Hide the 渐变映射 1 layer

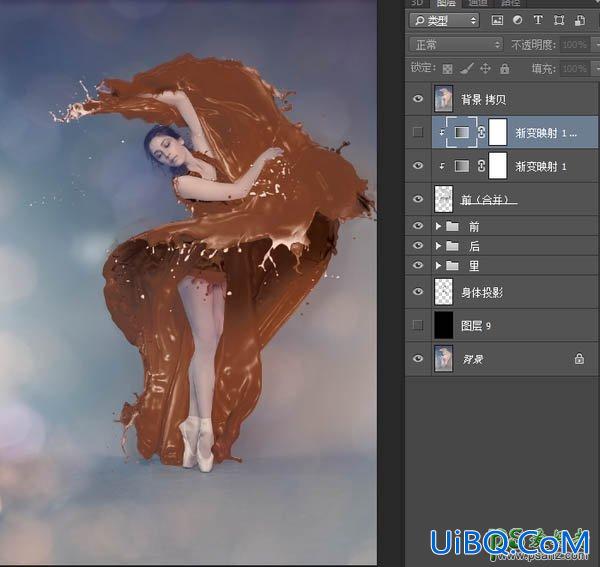coord(418,166)
